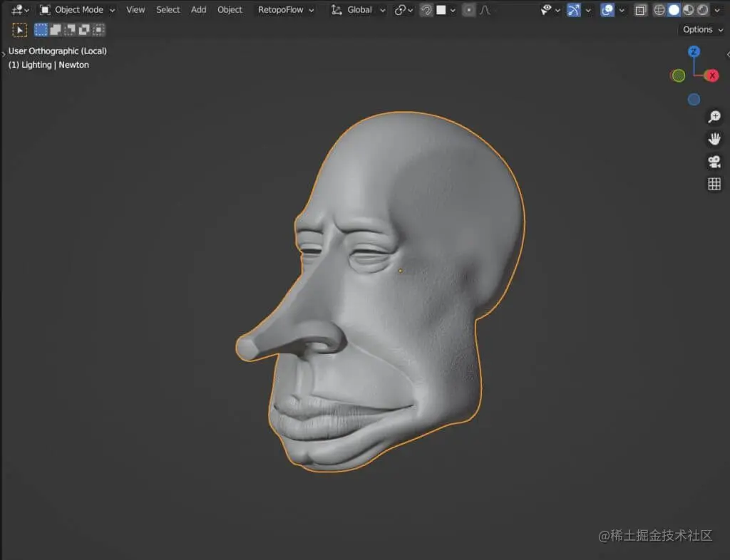Open the Select menu

click(168, 10)
